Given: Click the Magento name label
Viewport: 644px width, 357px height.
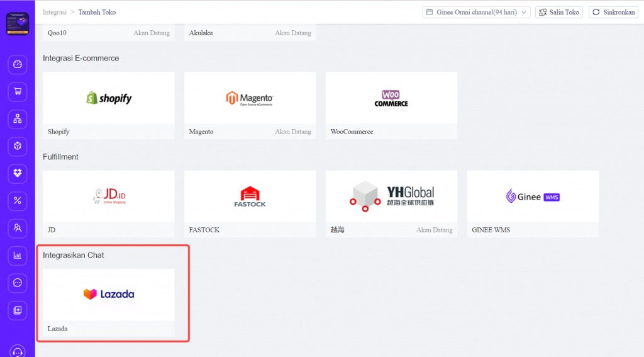Looking at the screenshot, I should pos(201,132).
